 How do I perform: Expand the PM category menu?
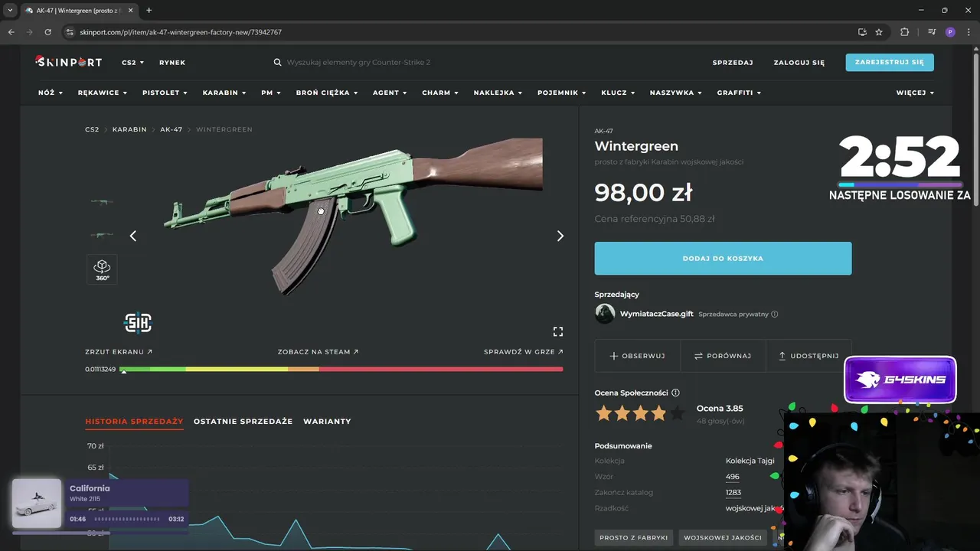tap(271, 93)
